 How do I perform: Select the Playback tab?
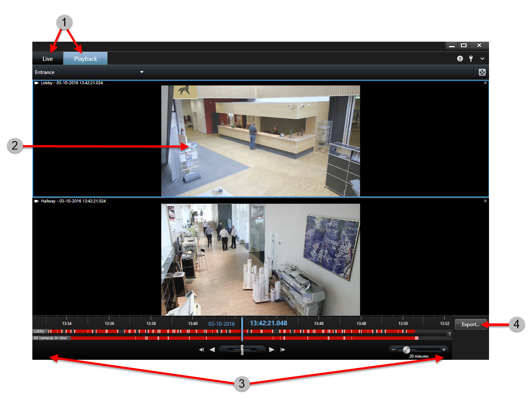pos(86,59)
